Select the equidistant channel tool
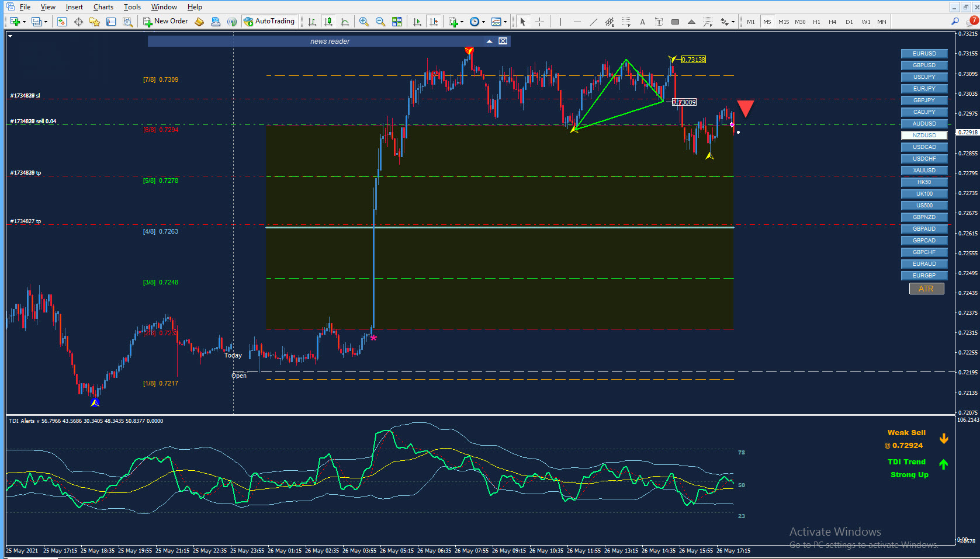 pyautogui.click(x=610, y=22)
